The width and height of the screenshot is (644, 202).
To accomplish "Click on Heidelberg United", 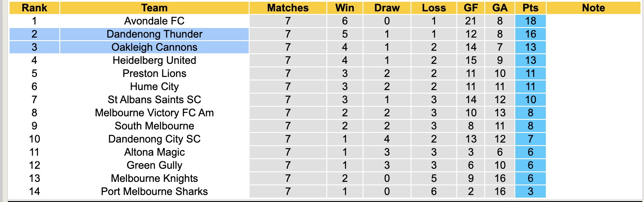I will tap(154, 60).
